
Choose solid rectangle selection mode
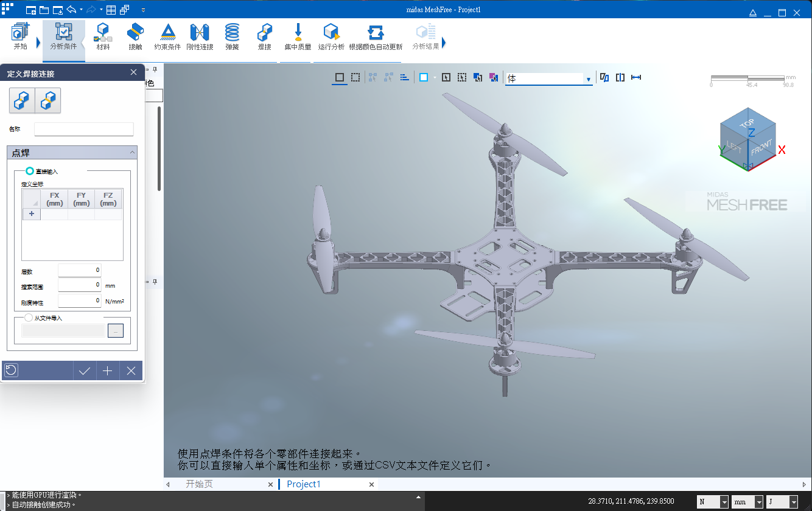tap(340, 77)
